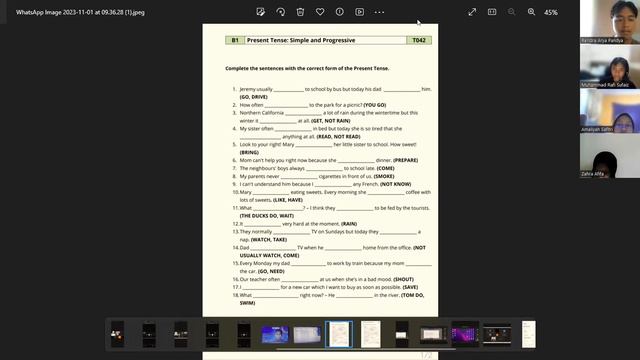The width and height of the screenshot is (640, 360).
Task: Open the purple desktop thumbnail in filmstrip
Action: (465, 334)
